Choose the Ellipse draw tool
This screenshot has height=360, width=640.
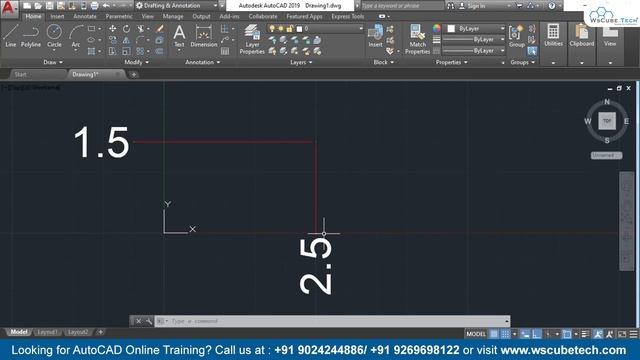click(x=91, y=40)
